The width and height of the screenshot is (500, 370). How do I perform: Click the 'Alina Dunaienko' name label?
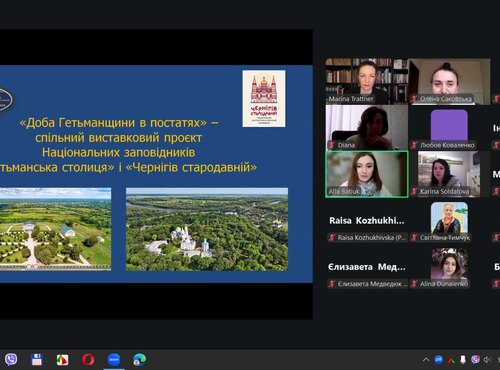[444, 284]
